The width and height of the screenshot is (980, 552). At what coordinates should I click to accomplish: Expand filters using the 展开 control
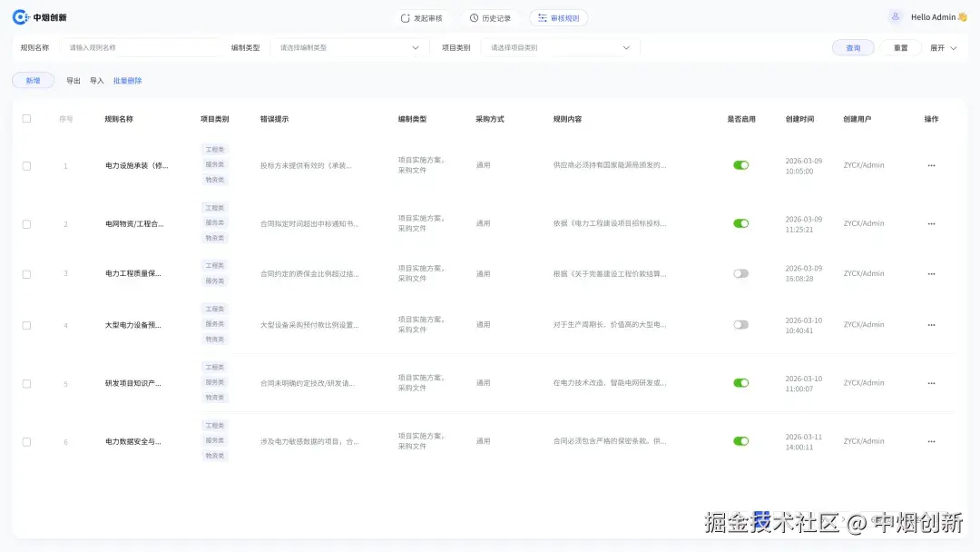945,47
